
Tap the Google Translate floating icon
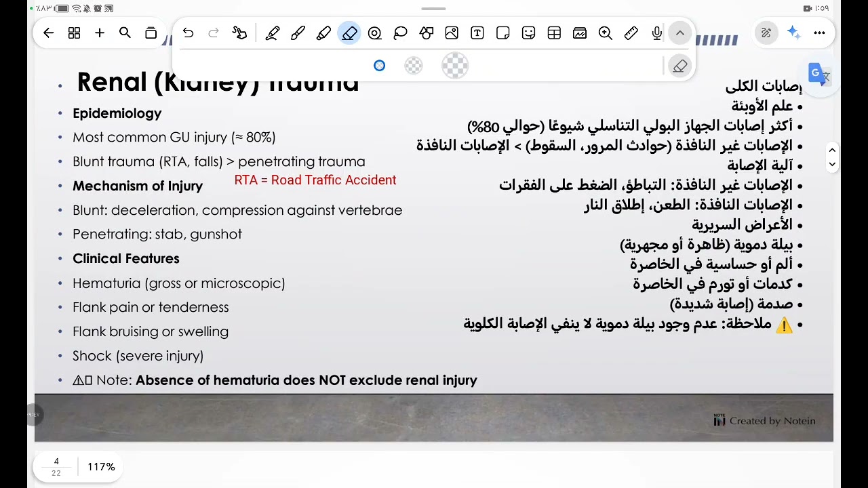(819, 75)
